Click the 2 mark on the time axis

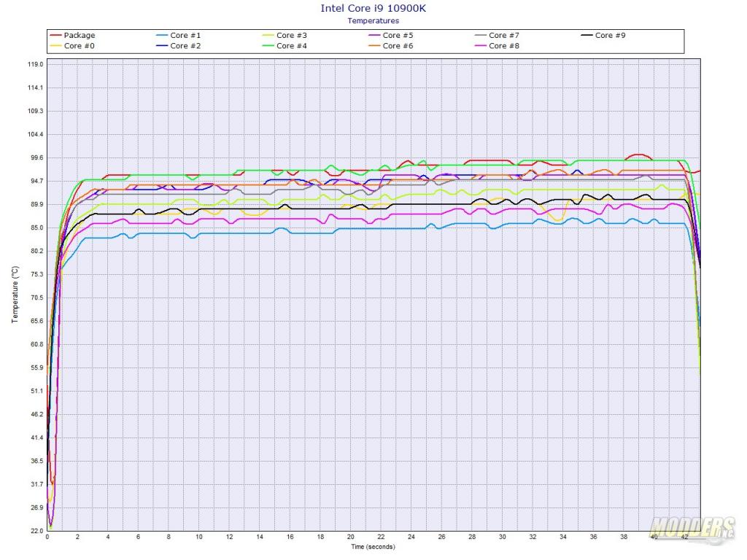point(77,537)
